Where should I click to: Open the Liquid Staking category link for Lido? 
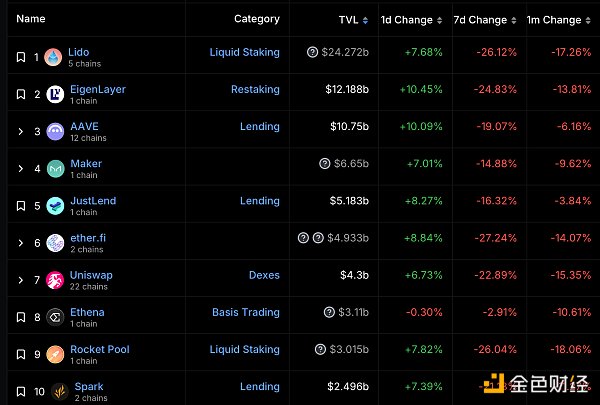pyautogui.click(x=245, y=52)
